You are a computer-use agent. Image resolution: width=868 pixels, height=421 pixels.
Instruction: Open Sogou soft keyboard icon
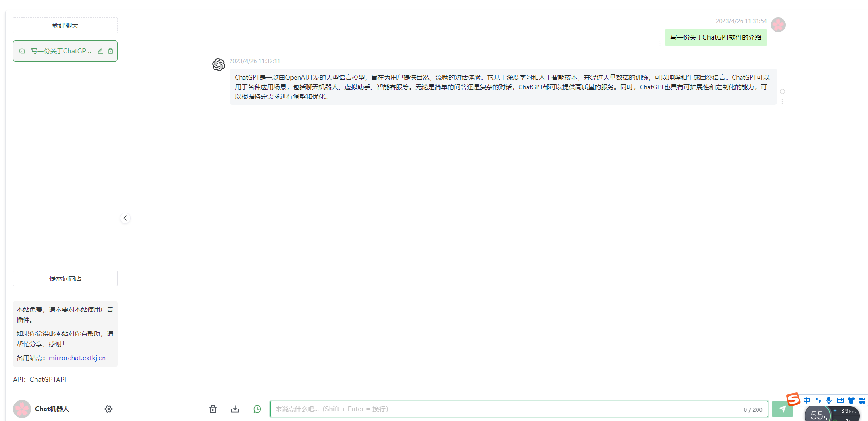[x=840, y=400]
